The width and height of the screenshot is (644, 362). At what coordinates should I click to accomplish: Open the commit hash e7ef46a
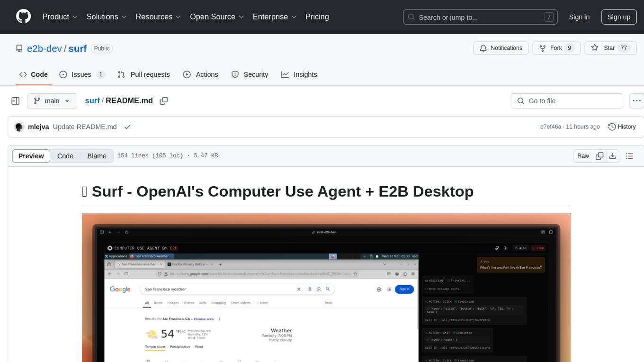(x=551, y=127)
